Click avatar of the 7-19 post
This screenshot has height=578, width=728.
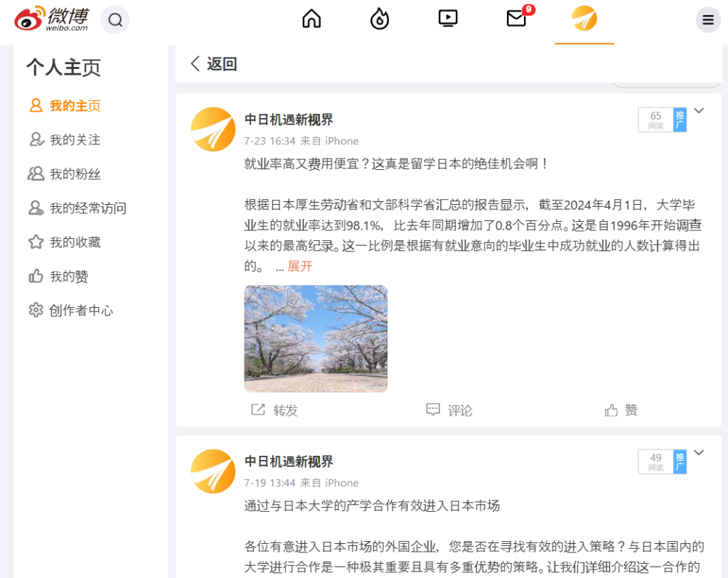click(213, 471)
